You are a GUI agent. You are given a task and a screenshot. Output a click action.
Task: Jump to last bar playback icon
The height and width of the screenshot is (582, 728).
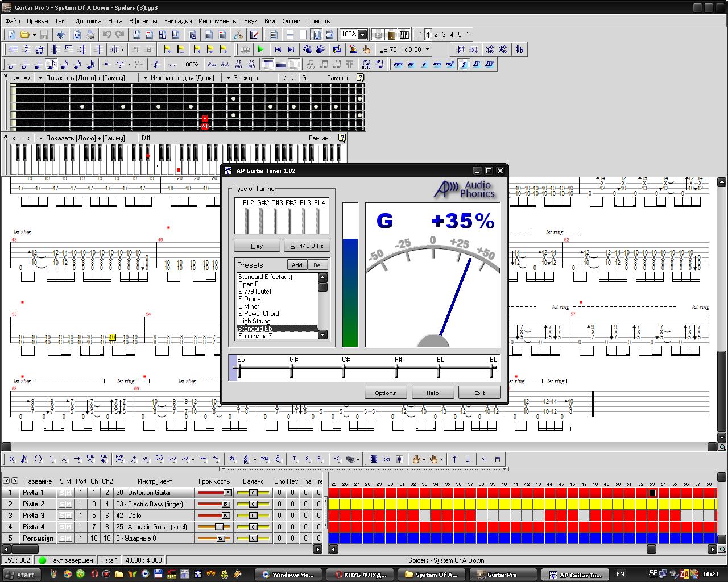pyautogui.click(x=291, y=49)
